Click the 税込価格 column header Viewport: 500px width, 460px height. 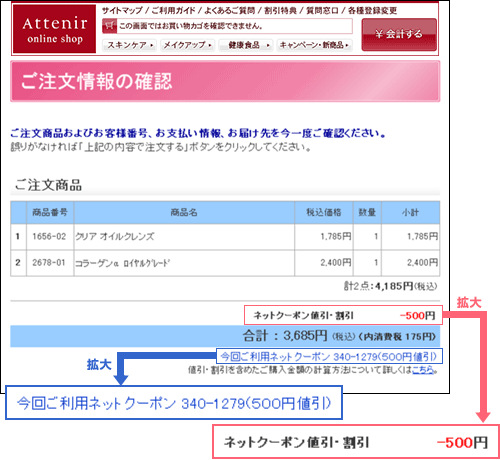point(324,212)
